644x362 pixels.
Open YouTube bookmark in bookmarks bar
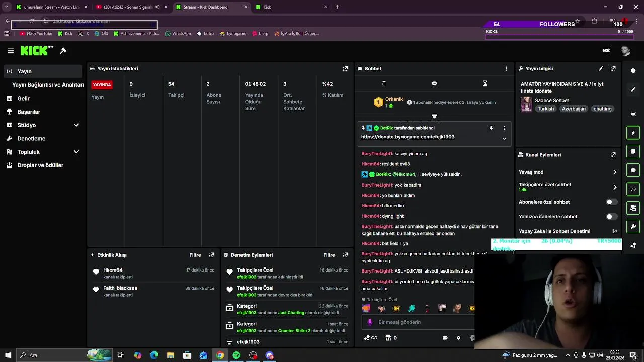[36, 34]
